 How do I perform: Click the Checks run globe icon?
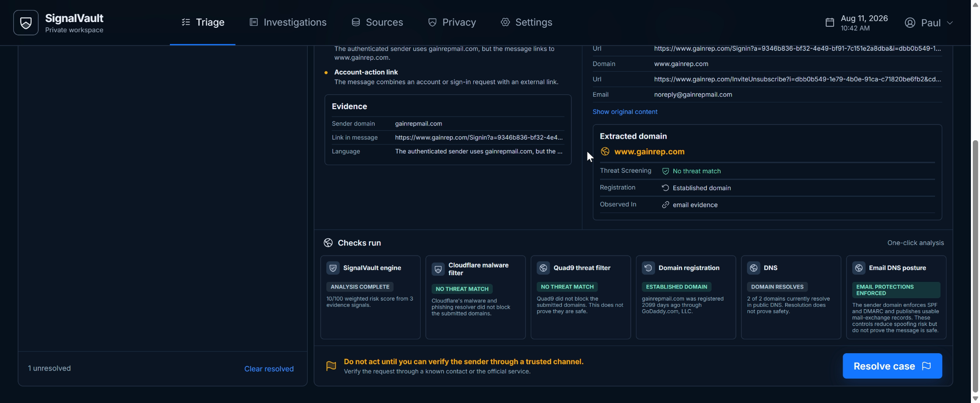328,243
